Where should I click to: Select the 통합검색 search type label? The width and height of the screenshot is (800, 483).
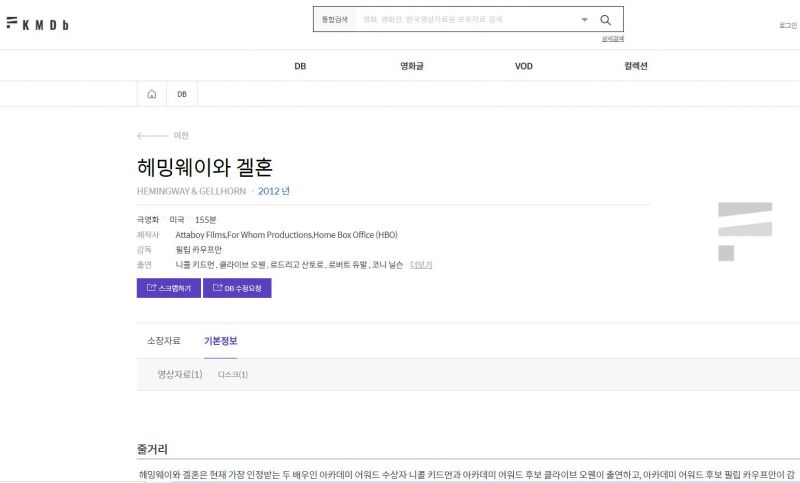pos(335,19)
